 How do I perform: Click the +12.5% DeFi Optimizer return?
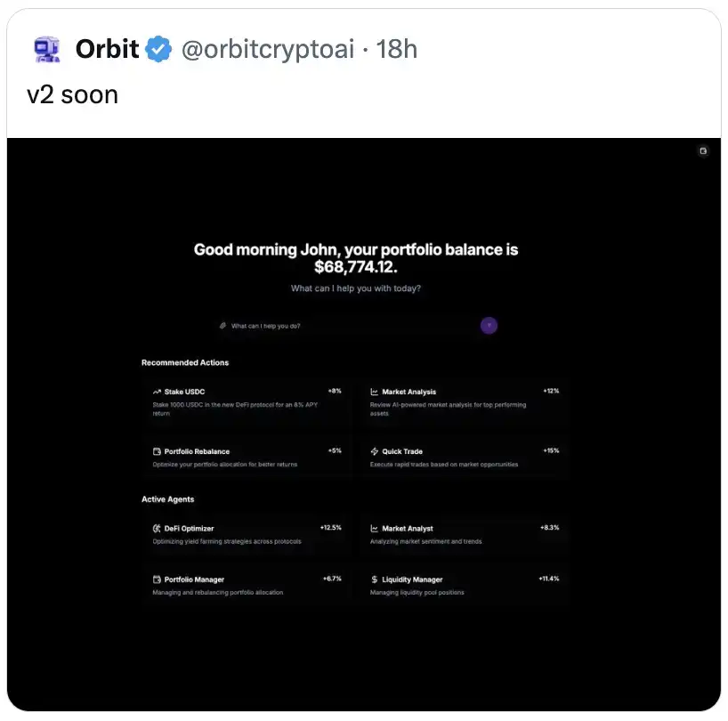tap(330, 528)
